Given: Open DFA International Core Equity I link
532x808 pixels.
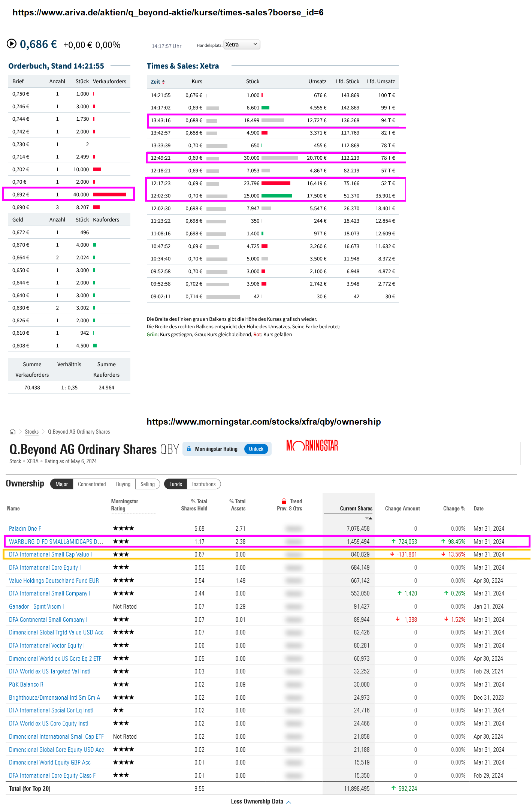Looking at the screenshot, I should 45,568.
